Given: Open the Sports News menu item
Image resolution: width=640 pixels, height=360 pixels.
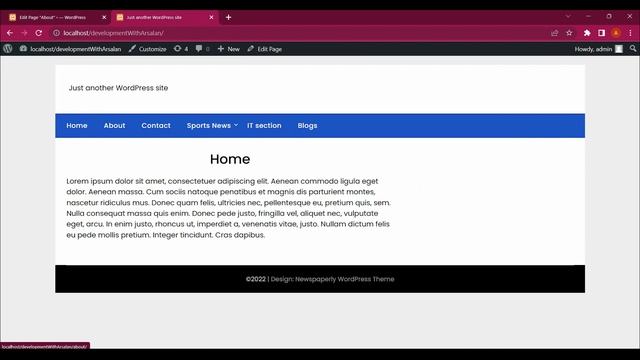Looking at the screenshot, I should [209, 126].
